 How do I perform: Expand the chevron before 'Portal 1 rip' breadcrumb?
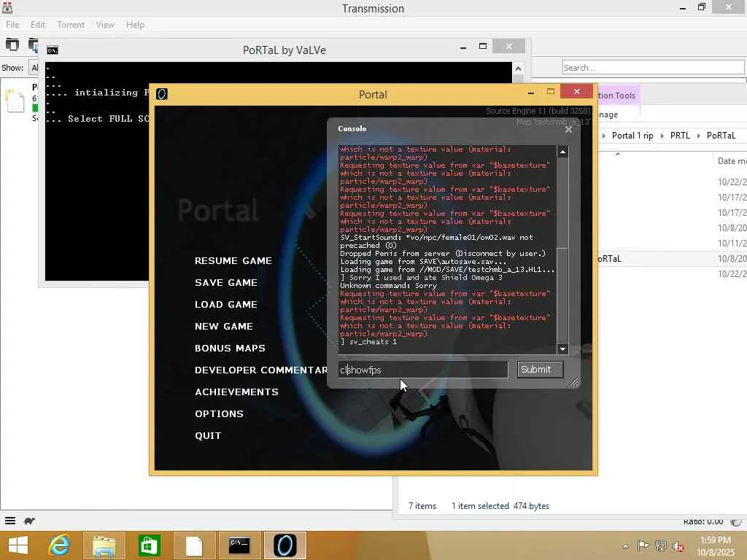point(603,136)
